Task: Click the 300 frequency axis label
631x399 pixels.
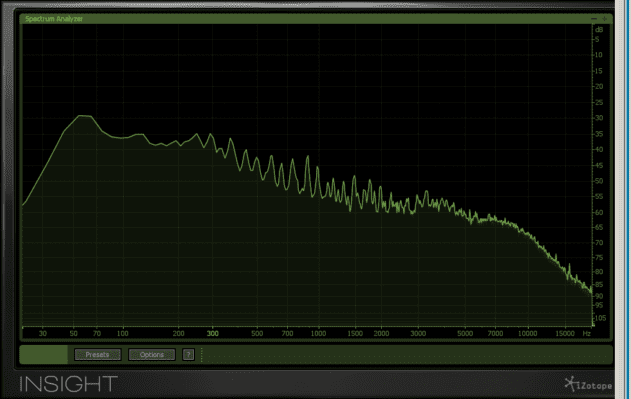Action: [x=212, y=333]
